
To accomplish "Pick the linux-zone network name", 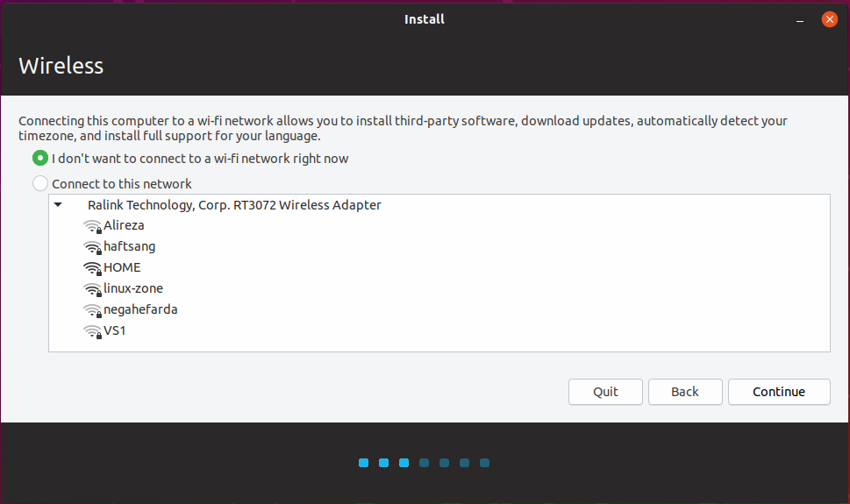I will [x=133, y=288].
